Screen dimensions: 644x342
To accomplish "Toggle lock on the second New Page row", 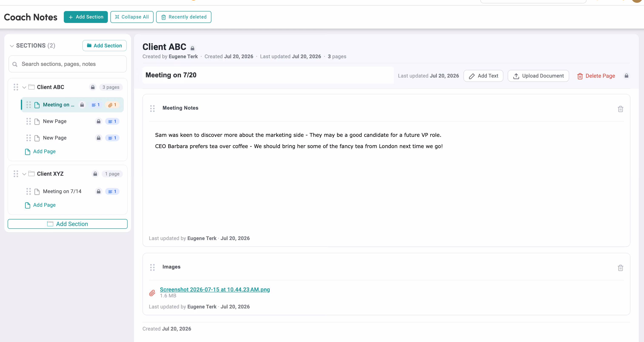I will (x=98, y=138).
